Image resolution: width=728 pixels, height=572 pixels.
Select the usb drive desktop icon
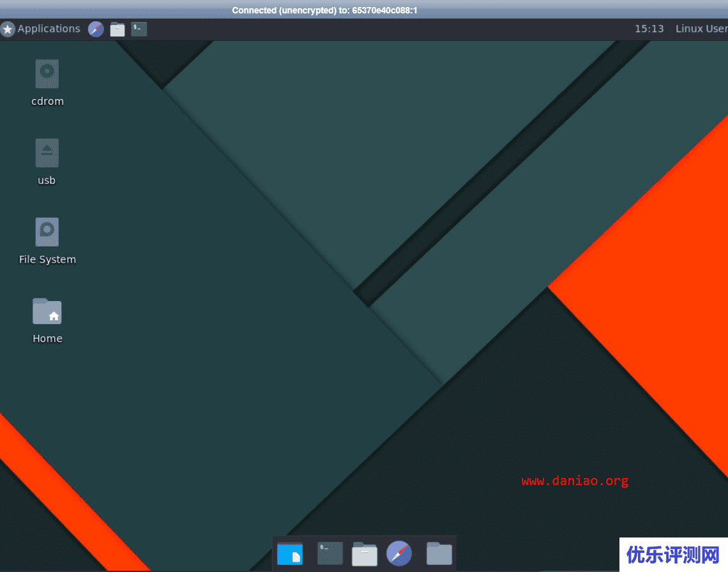point(47,151)
